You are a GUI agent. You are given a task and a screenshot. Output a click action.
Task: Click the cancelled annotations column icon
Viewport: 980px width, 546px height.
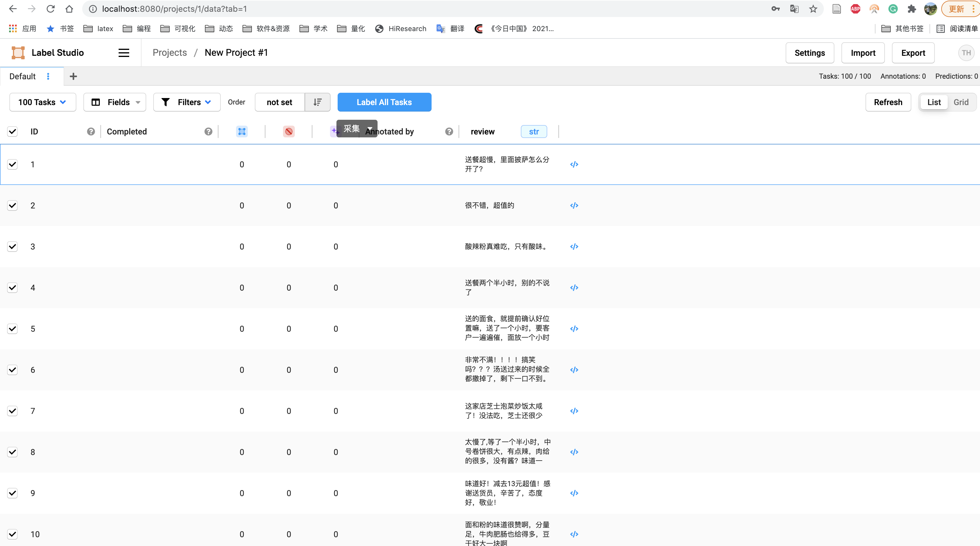tap(289, 131)
